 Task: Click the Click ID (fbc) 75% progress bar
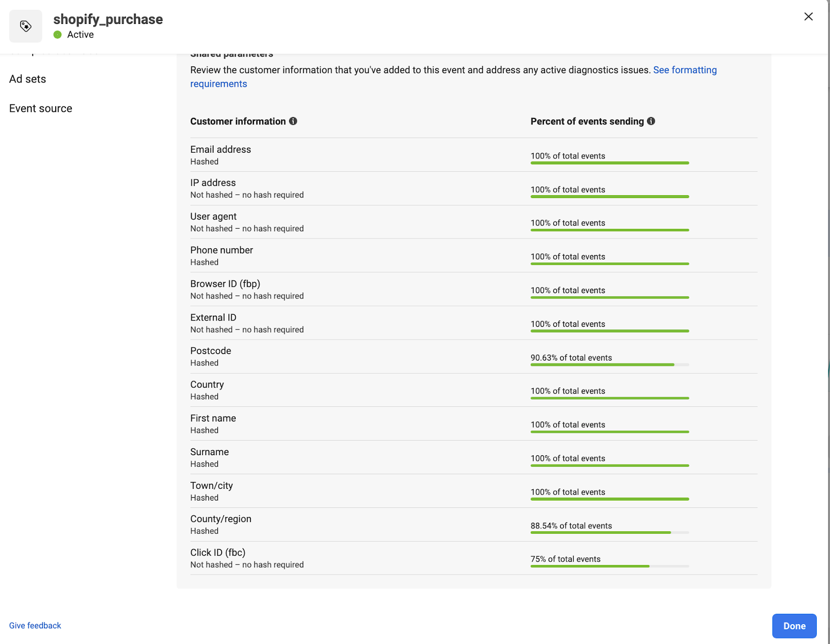tap(609, 566)
